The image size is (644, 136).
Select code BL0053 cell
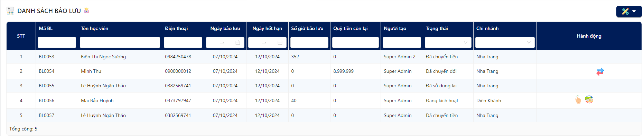click(x=57, y=57)
